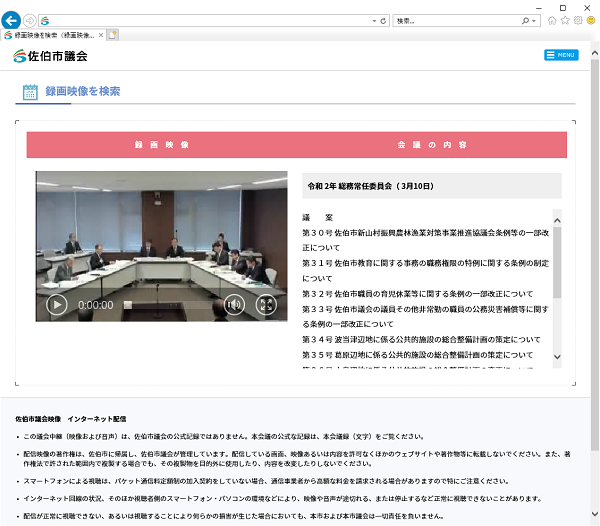Viewport: 600px width, 526px height.
Task: Enter fullscreen video mode icon
Action: [266, 305]
